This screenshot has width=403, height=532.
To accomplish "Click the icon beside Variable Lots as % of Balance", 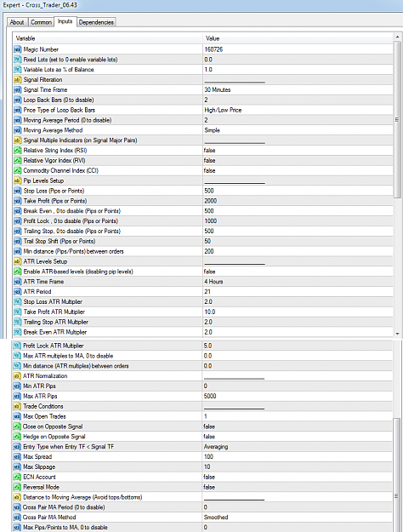I will 18,70.
